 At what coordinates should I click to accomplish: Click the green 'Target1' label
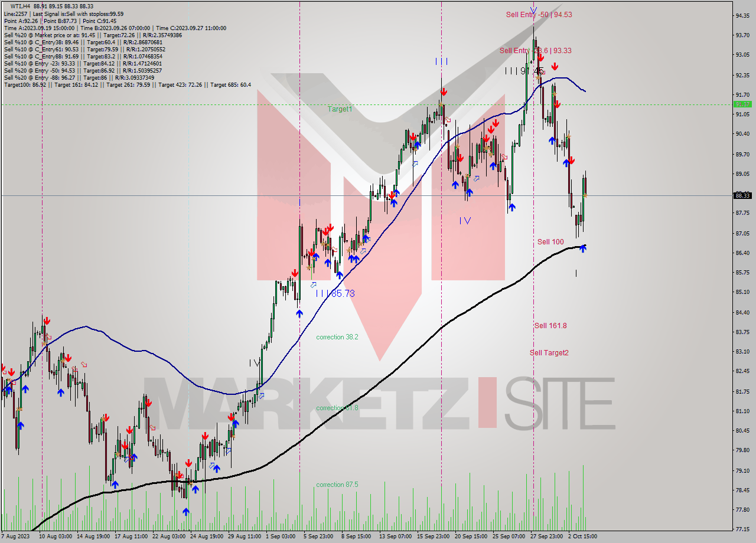click(x=340, y=109)
